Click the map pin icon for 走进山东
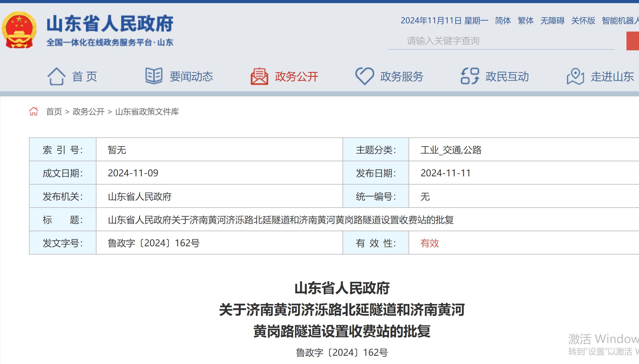 [575, 76]
